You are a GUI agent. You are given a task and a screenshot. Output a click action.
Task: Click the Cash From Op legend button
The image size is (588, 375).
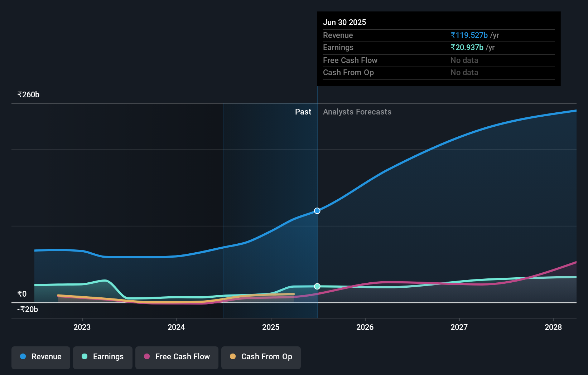[x=261, y=357]
